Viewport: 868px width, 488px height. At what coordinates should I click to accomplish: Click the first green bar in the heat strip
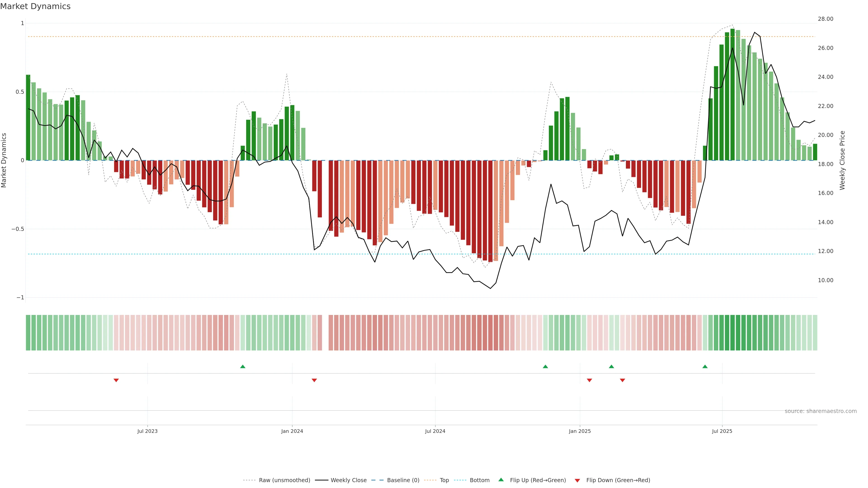(x=28, y=333)
